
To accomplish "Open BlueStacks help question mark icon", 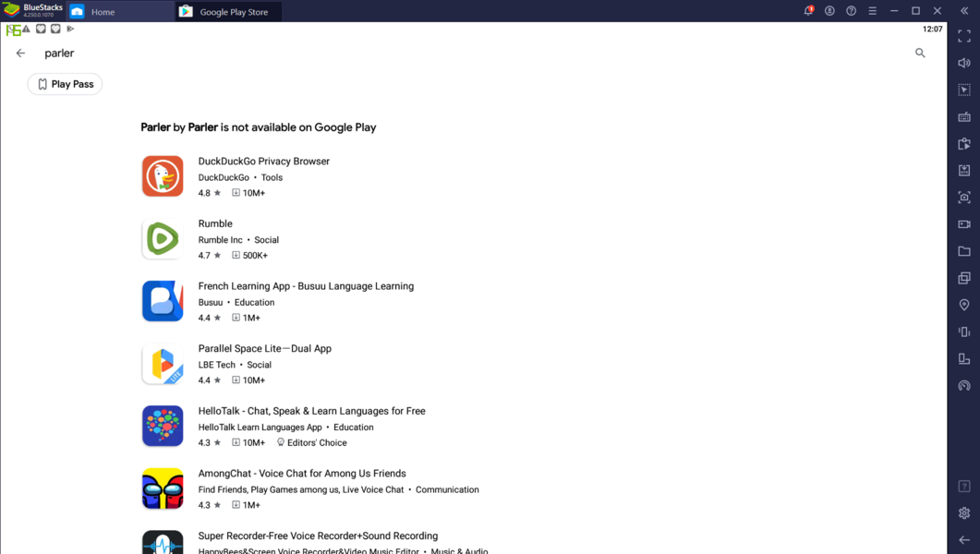I will pyautogui.click(x=851, y=10).
